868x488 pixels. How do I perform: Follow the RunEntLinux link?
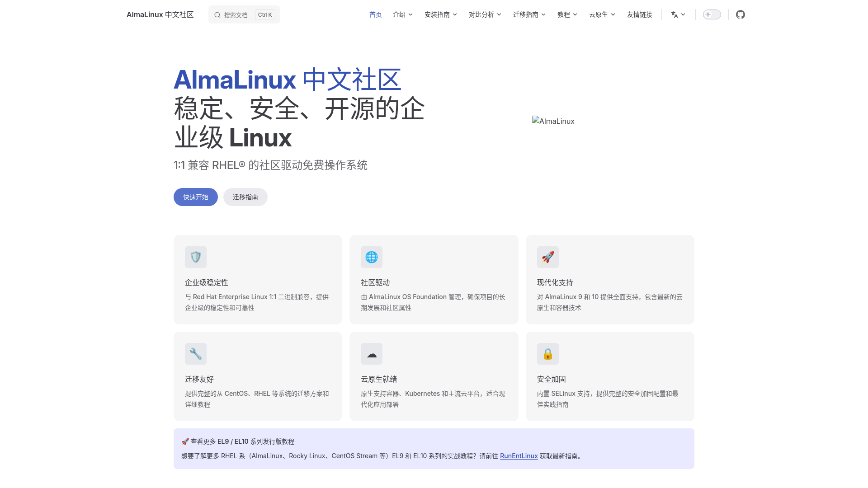click(519, 456)
